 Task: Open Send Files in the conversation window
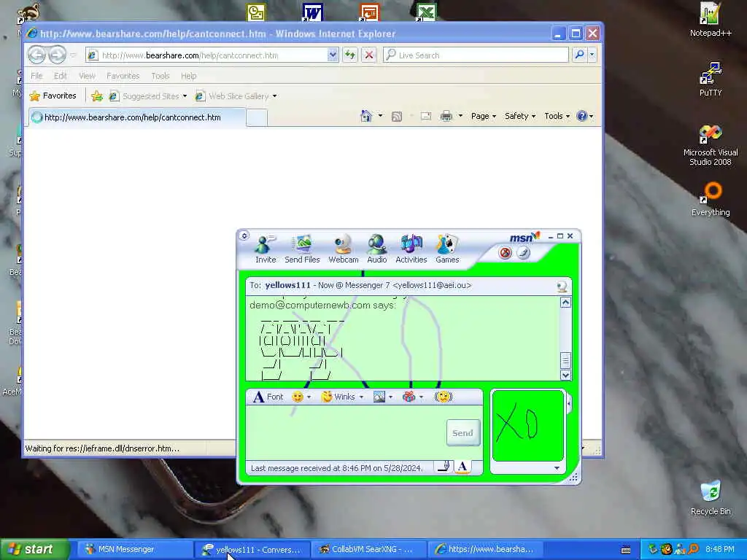pos(302,249)
